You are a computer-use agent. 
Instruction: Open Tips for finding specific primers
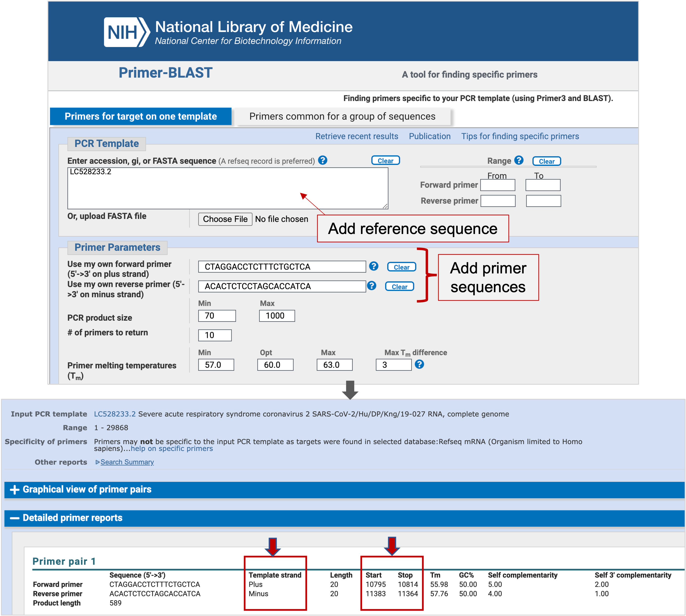pyautogui.click(x=520, y=136)
